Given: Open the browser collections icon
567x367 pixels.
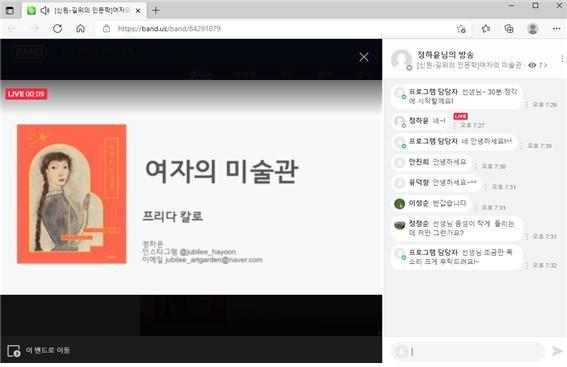Looking at the screenshot, I should [509, 29].
